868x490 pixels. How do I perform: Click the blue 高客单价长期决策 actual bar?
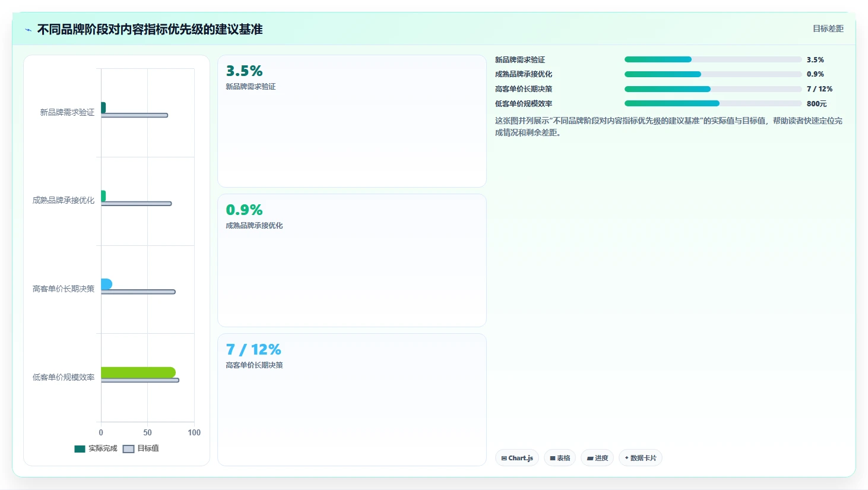click(x=106, y=284)
